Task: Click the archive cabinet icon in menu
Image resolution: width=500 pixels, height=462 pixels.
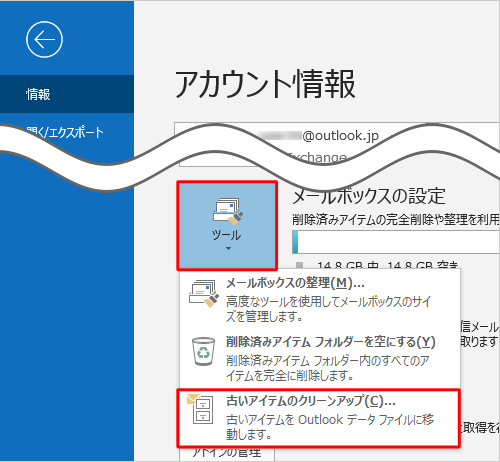Action: click(200, 409)
